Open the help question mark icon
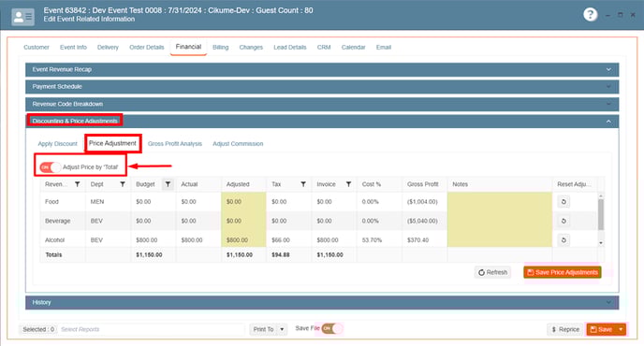Image resolution: width=644 pixels, height=346 pixels. [591, 15]
